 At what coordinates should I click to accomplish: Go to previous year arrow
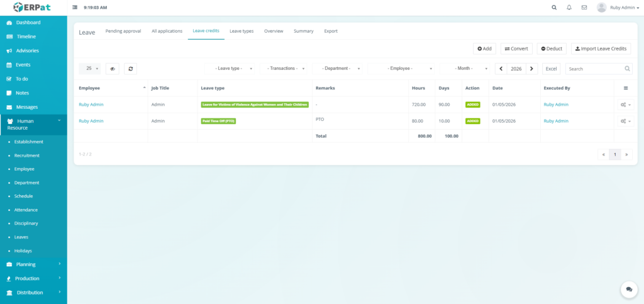point(501,69)
